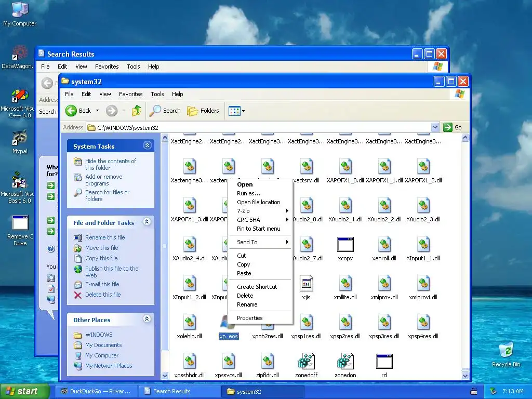Collapse the Other Places panel
The width and height of the screenshot is (532, 399).
point(147,319)
